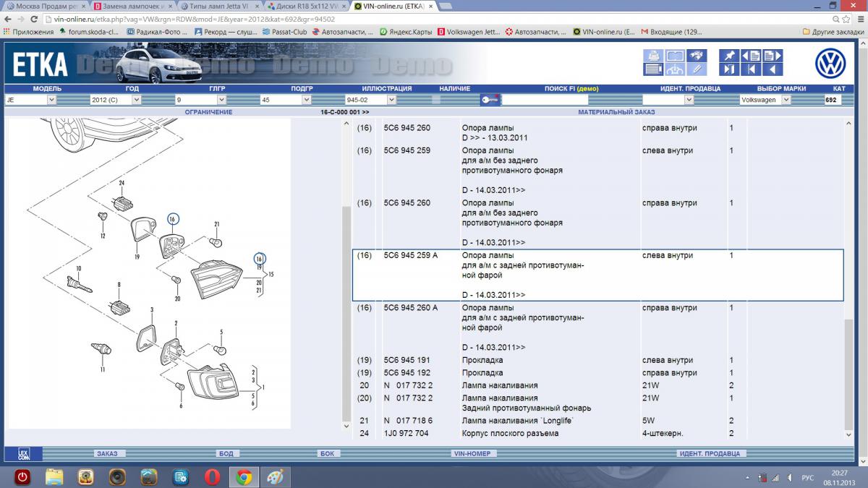
Task: Go to the next illustration page
Action: [x=772, y=56]
